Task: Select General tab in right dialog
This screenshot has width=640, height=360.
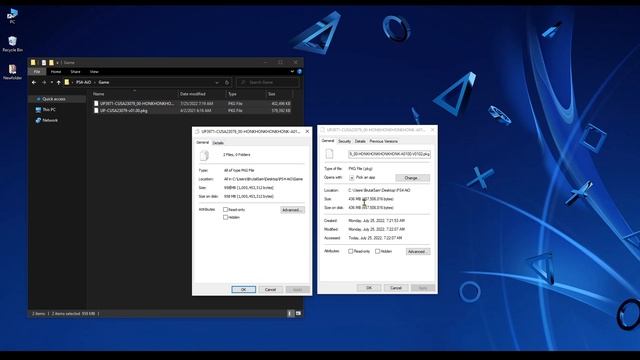Action: [x=328, y=141]
